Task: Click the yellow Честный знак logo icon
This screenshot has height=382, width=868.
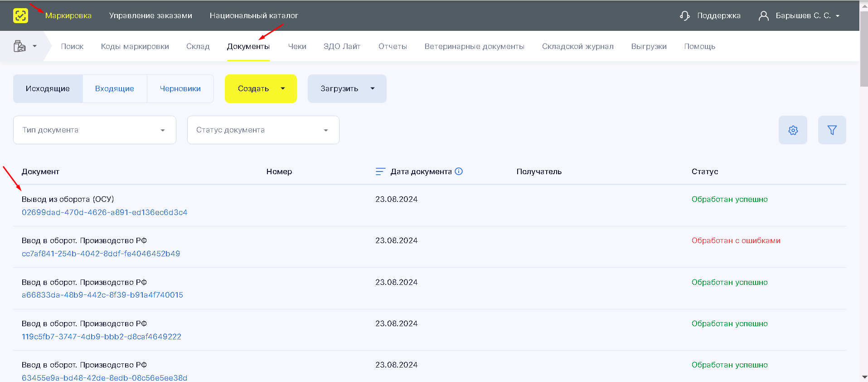Action: 20,15
